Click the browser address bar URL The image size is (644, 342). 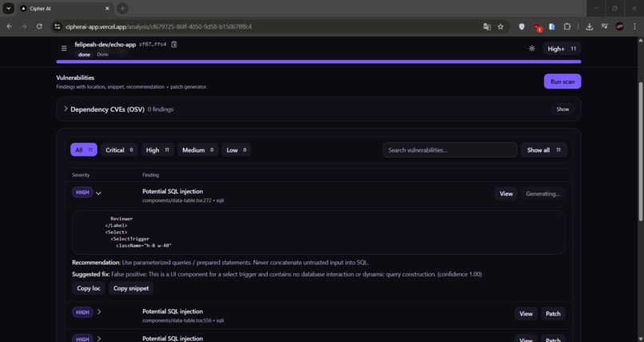point(158,26)
